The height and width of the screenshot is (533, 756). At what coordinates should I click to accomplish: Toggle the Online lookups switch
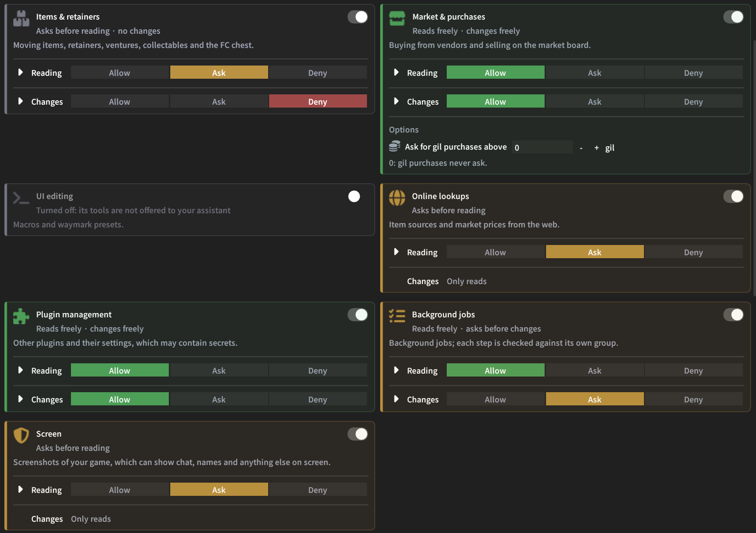click(x=733, y=196)
